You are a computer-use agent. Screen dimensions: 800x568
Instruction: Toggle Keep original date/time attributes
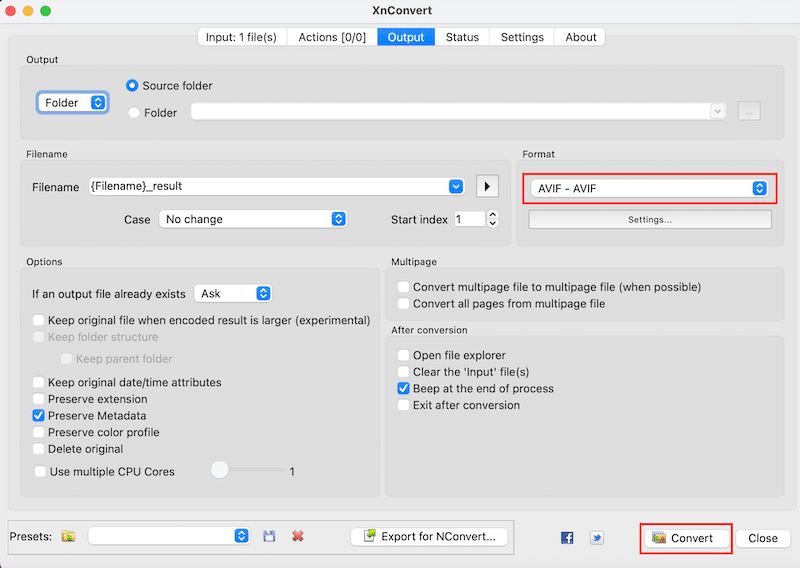(x=38, y=382)
